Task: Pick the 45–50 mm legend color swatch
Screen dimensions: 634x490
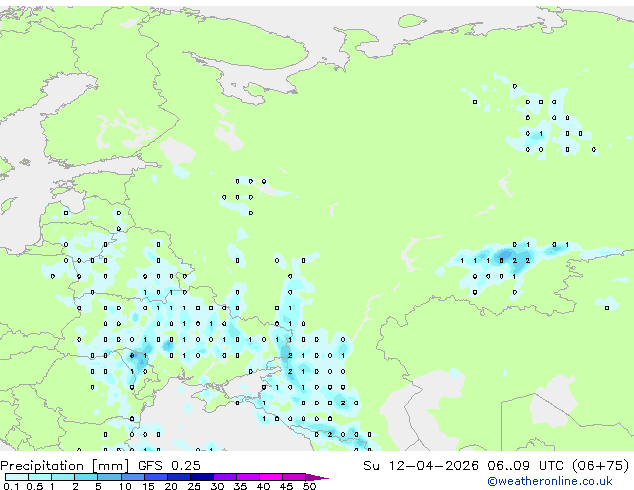Action: pyautogui.click(x=294, y=477)
